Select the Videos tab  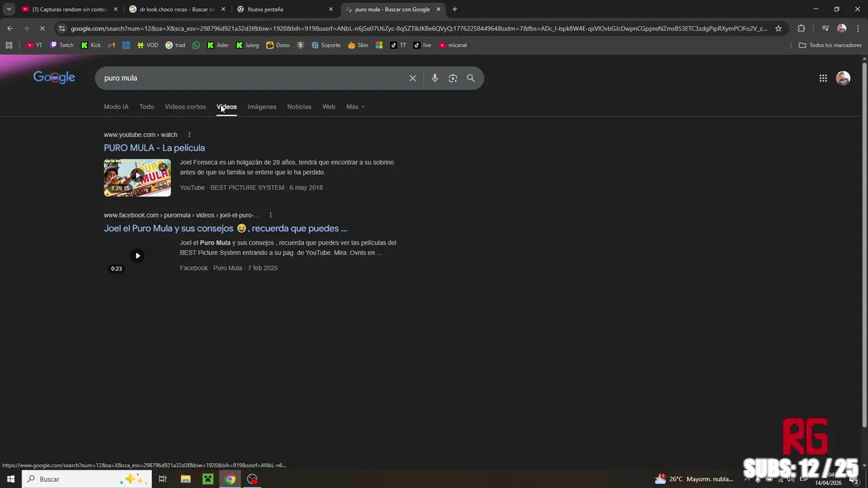point(226,106)
